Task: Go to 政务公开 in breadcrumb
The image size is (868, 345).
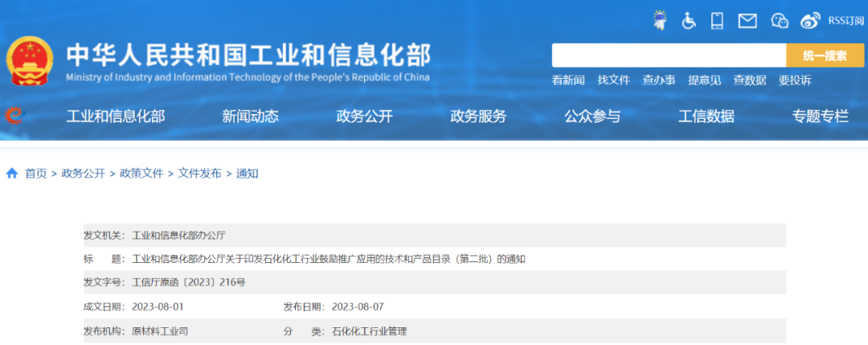Action: (83, 174)
